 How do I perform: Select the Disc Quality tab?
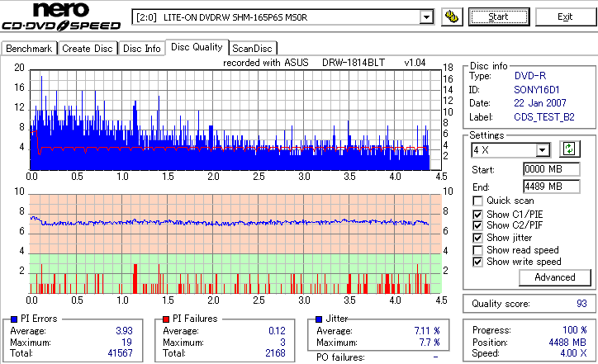[x=197, y=47]
